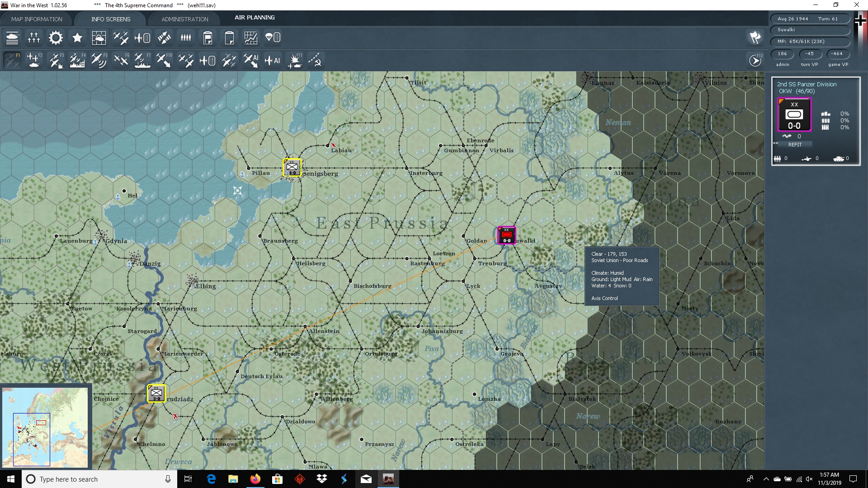Viewport: 868px width, 488px height.
Task: Select the F7 naval patrol directive icon
Action: pos(142,61)
